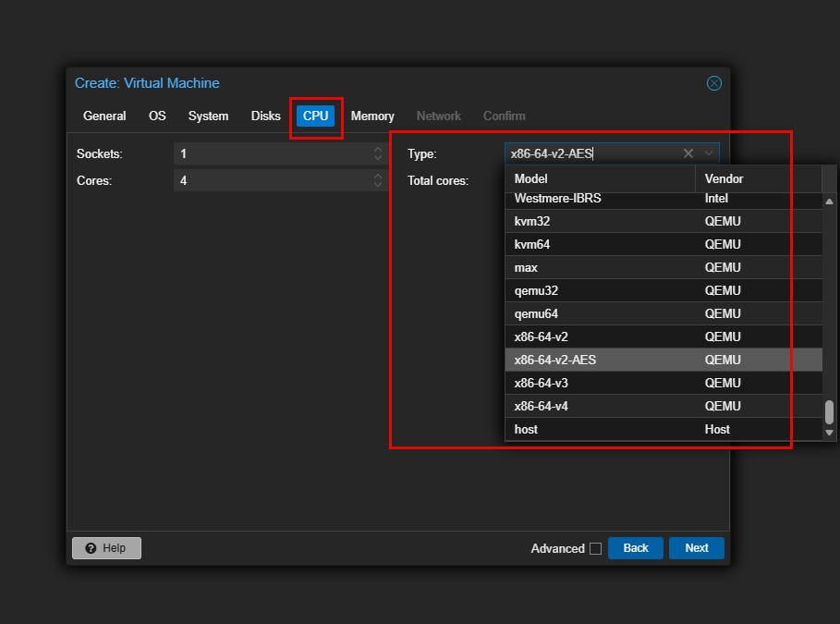
Task: Select qemu32 CPU model
Action: [663, 290]
